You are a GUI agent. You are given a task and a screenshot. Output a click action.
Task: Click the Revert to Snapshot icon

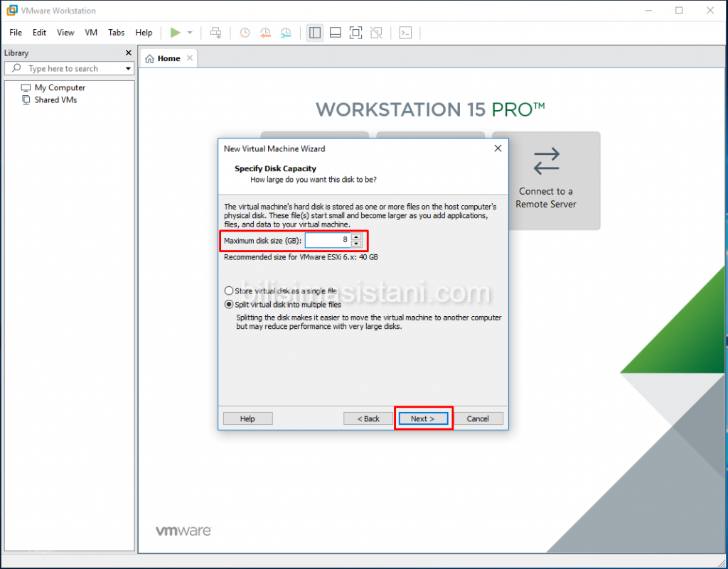click(265, 33)
